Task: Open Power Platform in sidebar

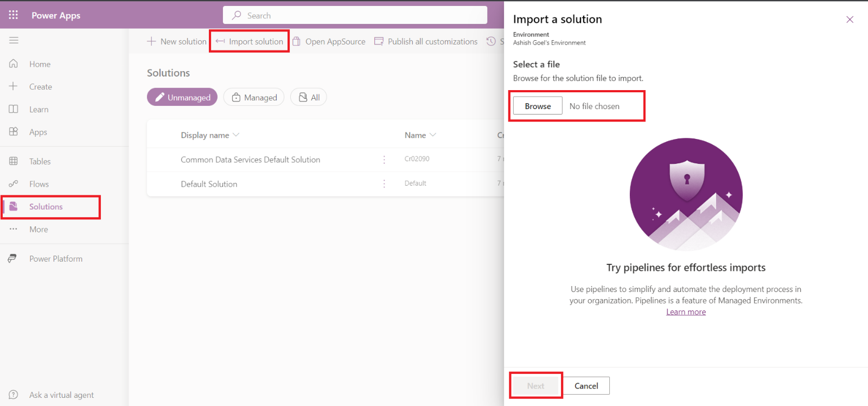Action: pyautogui.click(x=55, y=259)
